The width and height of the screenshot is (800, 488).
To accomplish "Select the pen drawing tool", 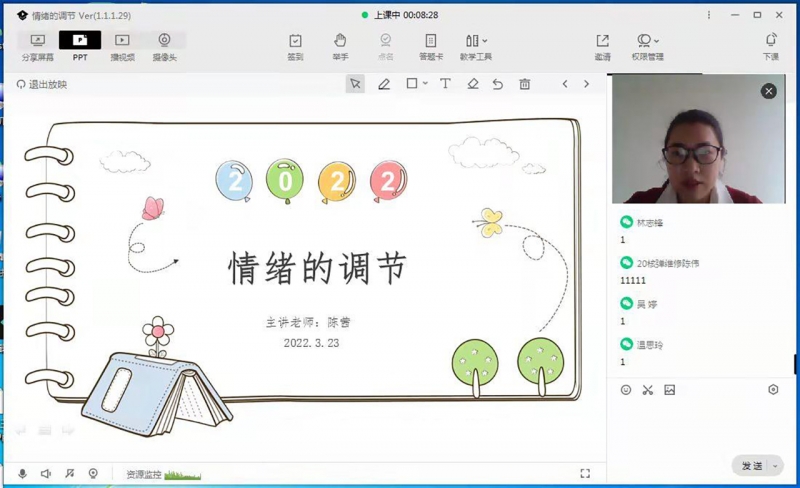I will point(384,84).
